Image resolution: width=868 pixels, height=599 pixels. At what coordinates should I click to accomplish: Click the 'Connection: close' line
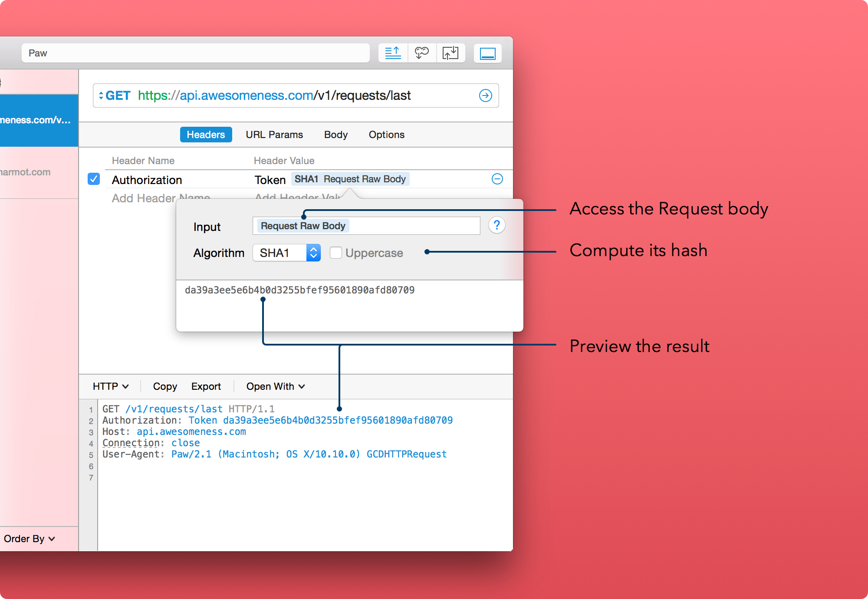coord(151,443)
